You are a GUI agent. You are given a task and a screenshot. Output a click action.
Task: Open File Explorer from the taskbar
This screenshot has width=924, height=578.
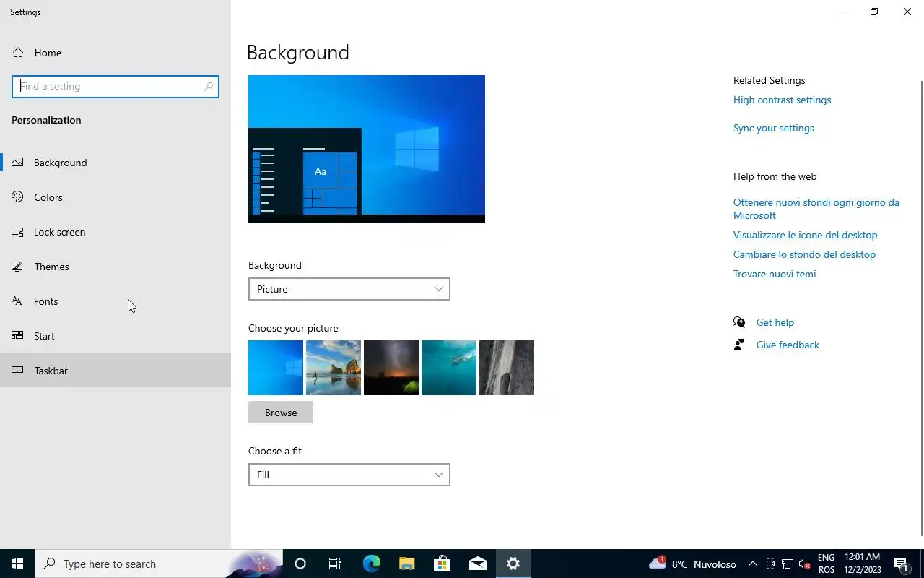pyautogui.click(x=406, y=564)
